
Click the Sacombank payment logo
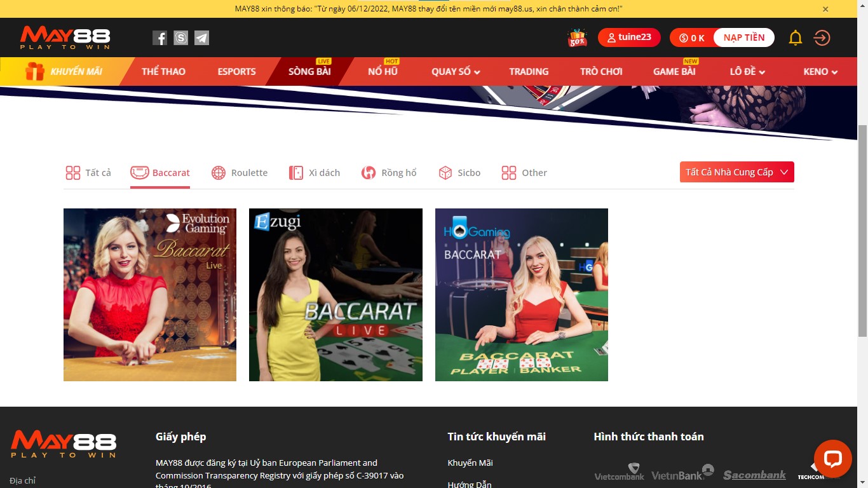click(x=755, y=475)
